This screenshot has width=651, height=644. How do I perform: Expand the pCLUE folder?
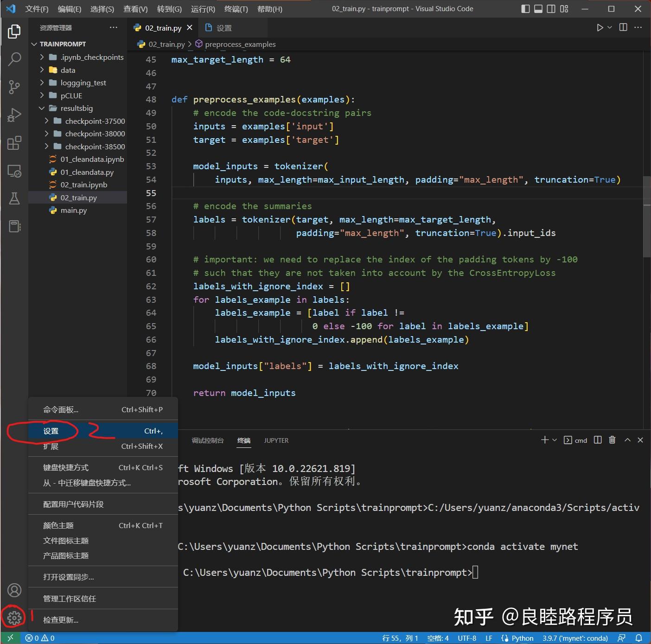(x=71, y=96)
